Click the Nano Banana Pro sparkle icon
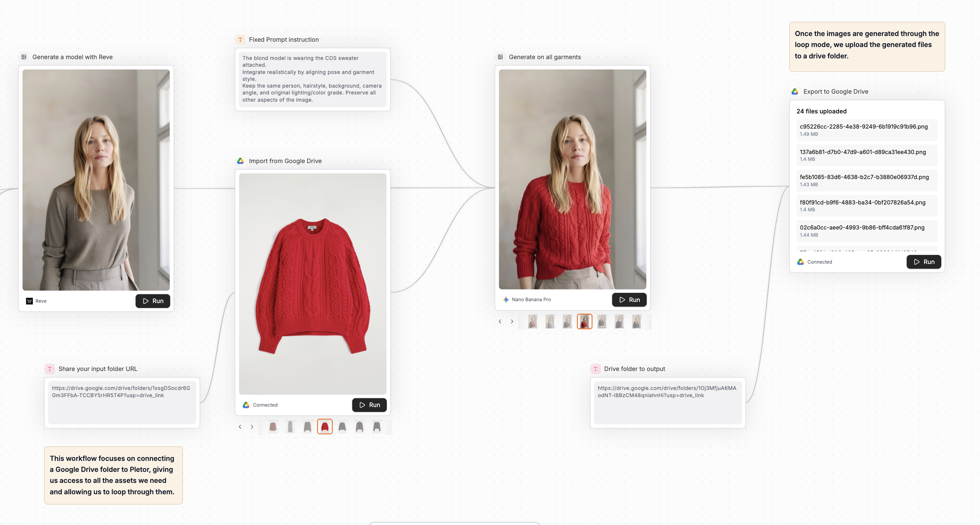This screenshot has width=980, height=525. tap(506, 300)
